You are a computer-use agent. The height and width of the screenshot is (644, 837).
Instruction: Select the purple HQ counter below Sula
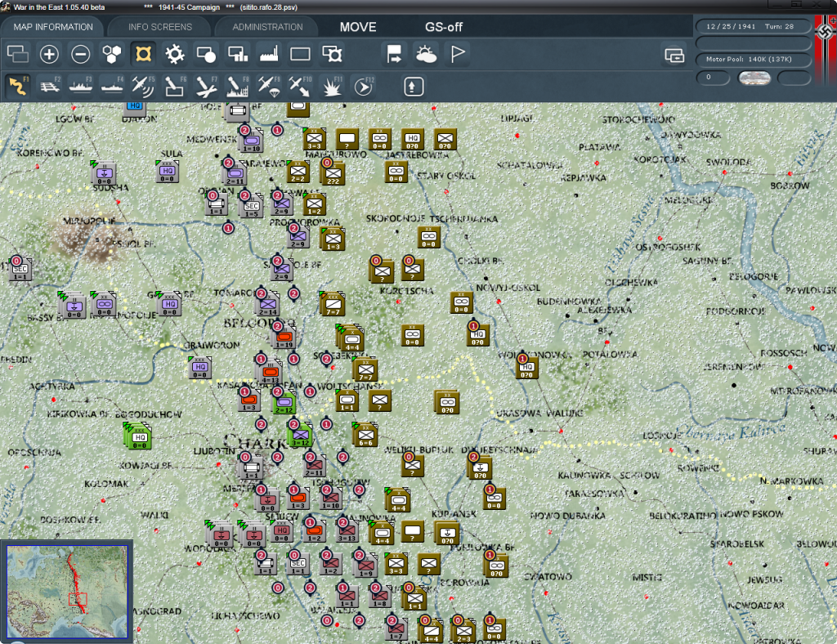click(168, 172)
